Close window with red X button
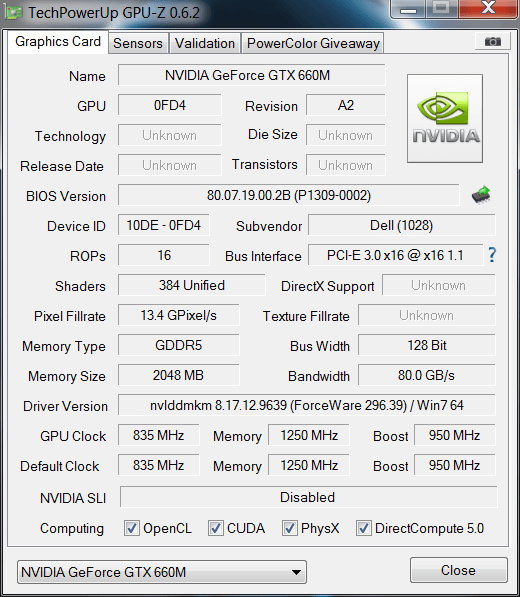The height and width of the screenshot is (597, 520). pos(488,8)
